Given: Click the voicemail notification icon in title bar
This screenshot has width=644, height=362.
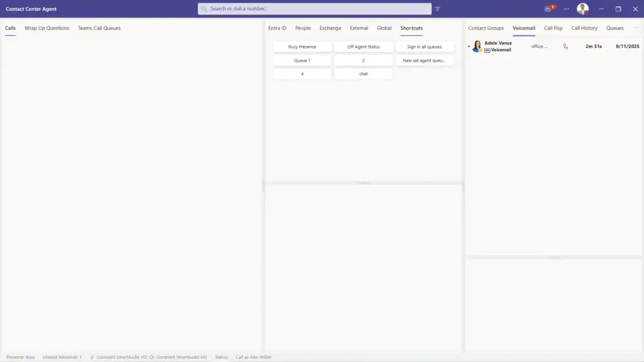Looking at the screenshot, I should click(548, 9).
